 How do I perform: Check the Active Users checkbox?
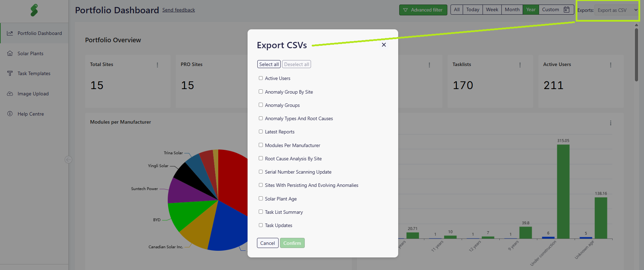[x=260, y=78]
